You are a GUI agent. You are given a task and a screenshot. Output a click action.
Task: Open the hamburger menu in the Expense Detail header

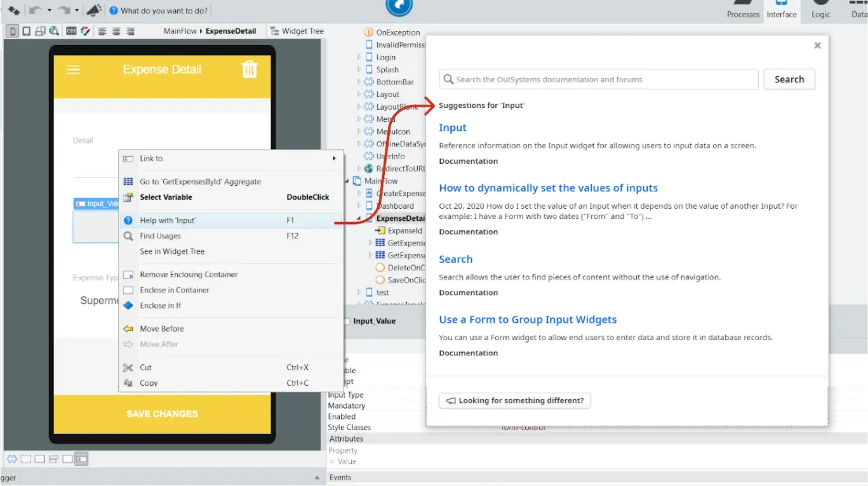click(73, 70)
